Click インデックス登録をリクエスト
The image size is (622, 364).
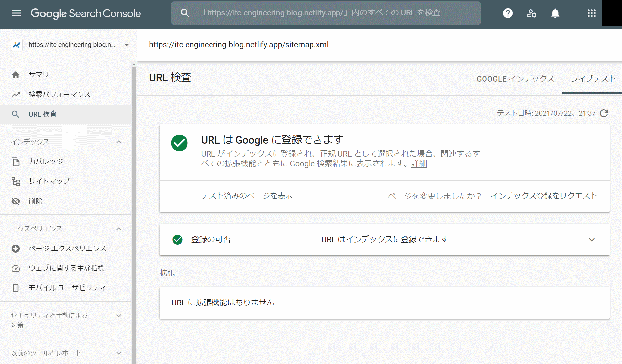[x=544, y=196]
